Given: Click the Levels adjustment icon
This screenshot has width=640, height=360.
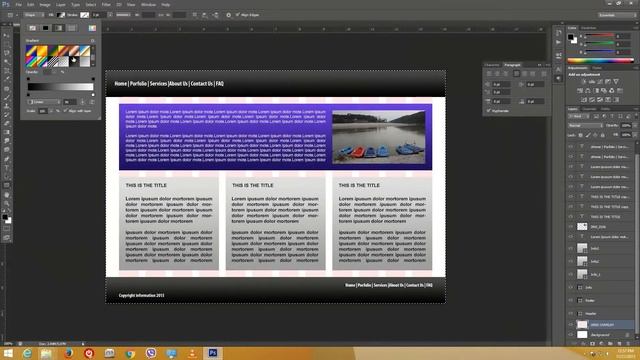Looking at the screenshot, I should coord(592,81).
